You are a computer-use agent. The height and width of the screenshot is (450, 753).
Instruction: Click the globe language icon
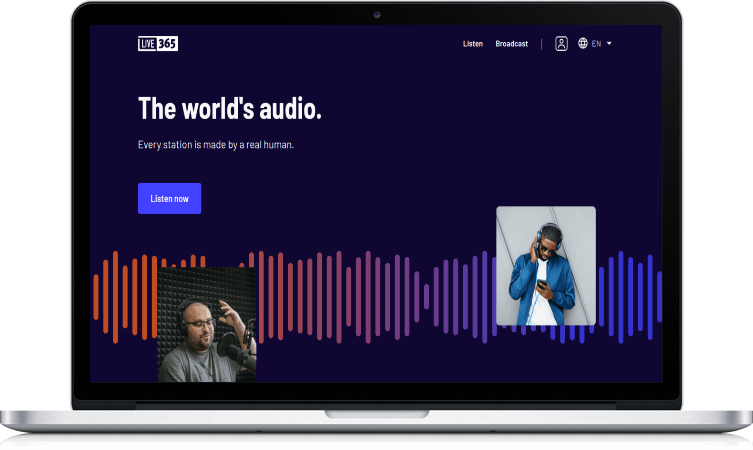[x=583, y=44]
